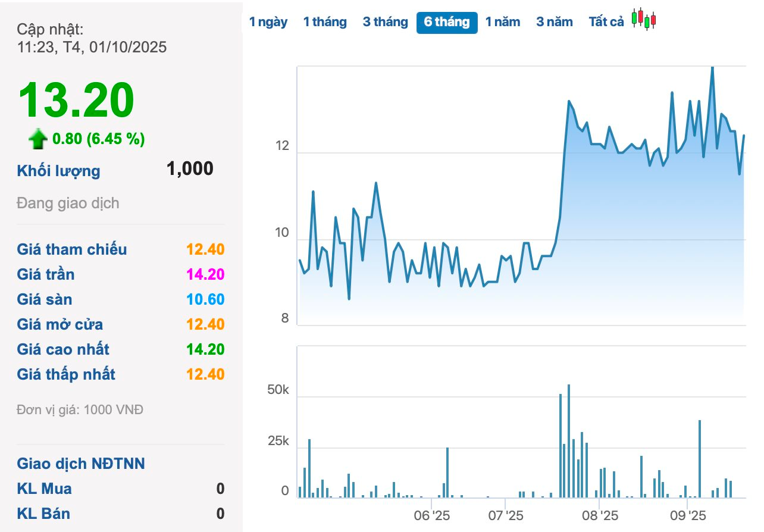Screen dimensions: 764x532
Task: Click the green up arrow price indicator
Action: click(x=38, y=139)
